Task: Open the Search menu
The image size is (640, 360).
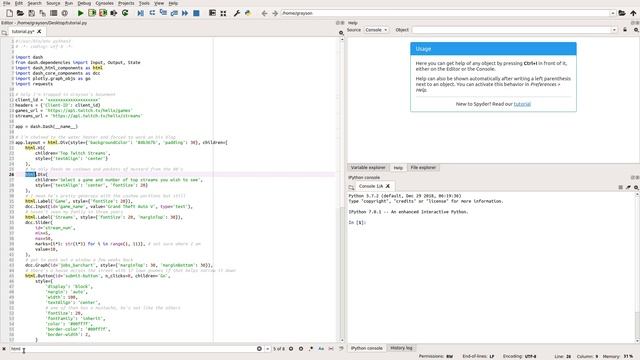Action: [34, 3]
